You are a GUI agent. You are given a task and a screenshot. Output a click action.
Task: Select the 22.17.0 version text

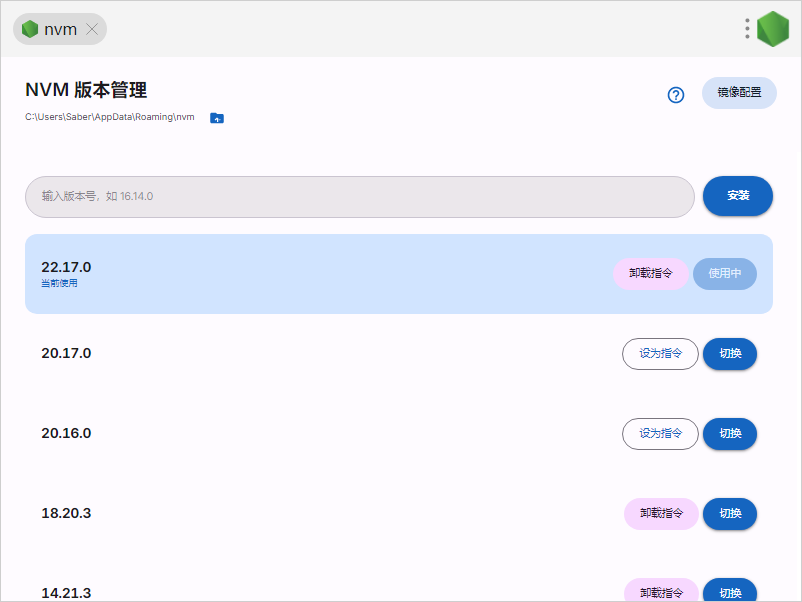(x=66, y=267)
